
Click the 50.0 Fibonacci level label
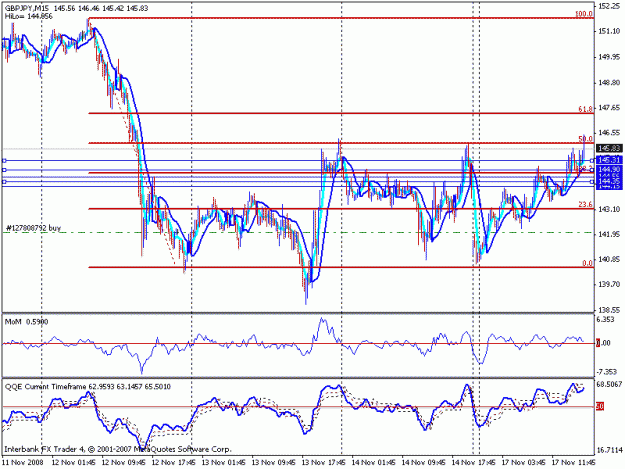click(x=585, y=139)
